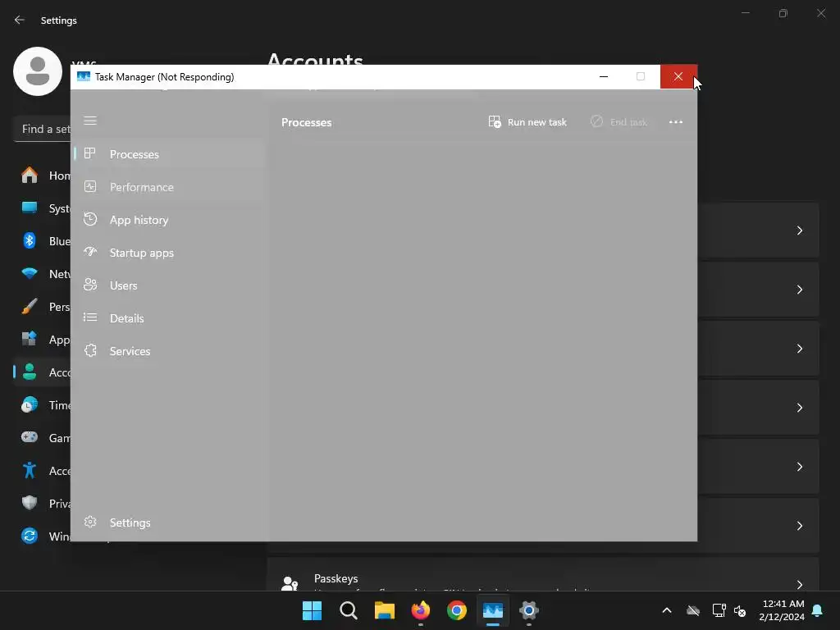Click Settings gear on taskbar
The height and width of the screenshot is (630, 840).
coord(529,610)
